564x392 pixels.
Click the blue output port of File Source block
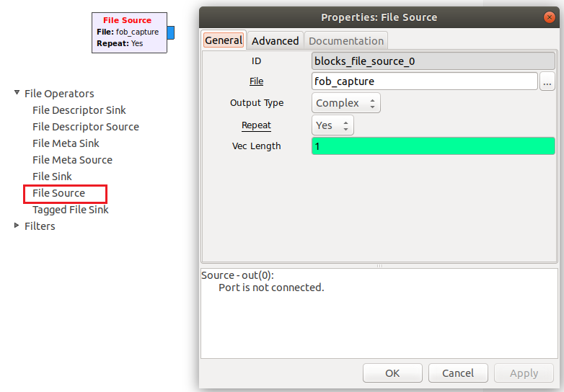[170, 32]
